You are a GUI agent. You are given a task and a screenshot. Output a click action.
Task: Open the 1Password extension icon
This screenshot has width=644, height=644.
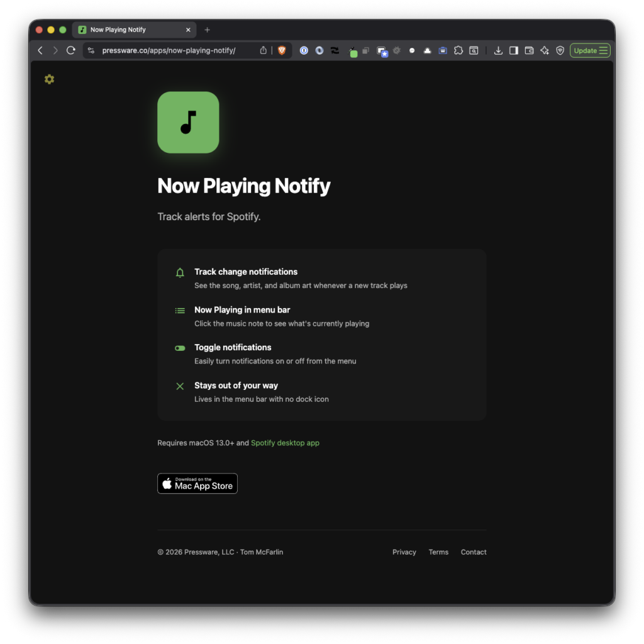coord(304,50)
